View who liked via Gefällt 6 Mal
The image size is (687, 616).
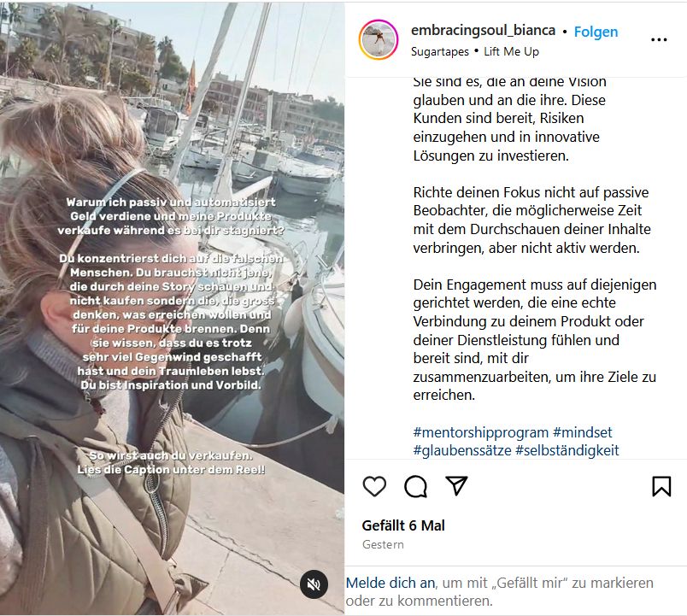click(x=403, y=525)
